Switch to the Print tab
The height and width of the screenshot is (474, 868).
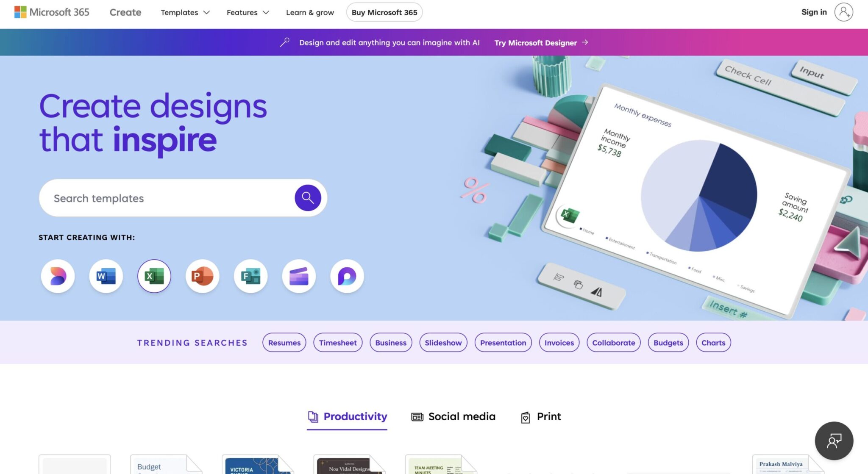tap(541, 416)
